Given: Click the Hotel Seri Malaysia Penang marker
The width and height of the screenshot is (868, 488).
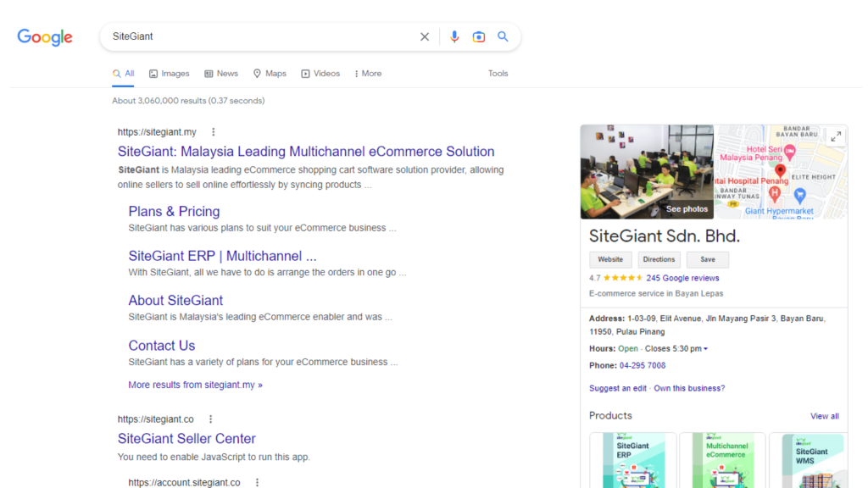Looking at the screenshot, I should pos(790,151).
